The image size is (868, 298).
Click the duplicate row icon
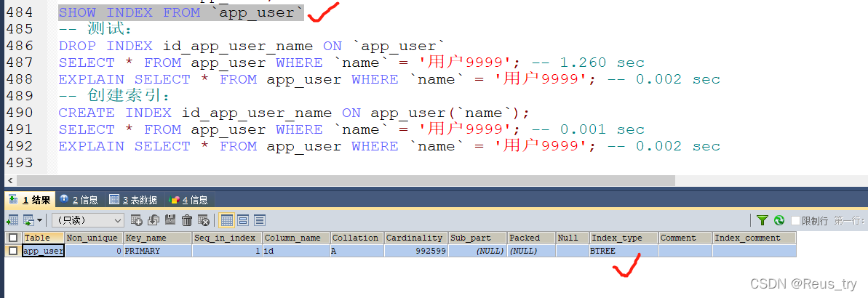point(154,220)
